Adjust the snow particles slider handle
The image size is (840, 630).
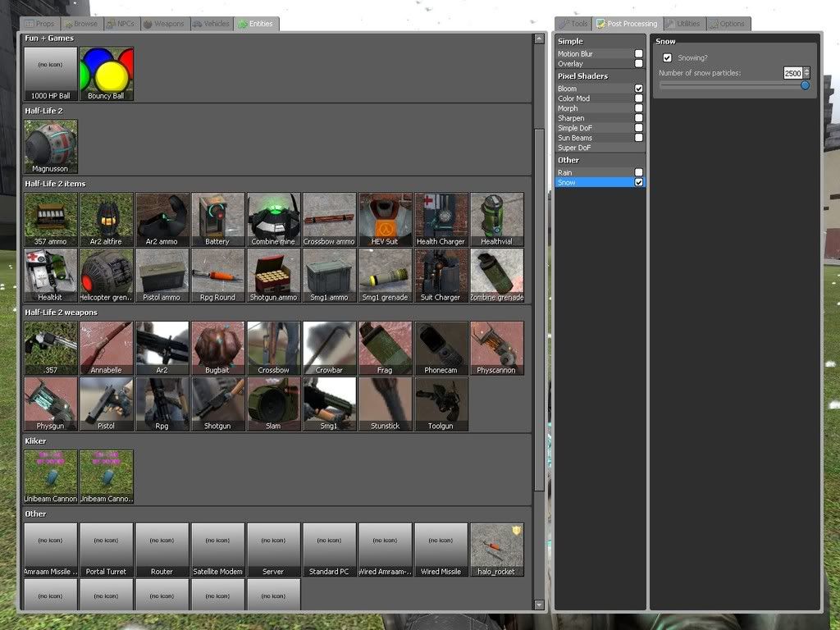tap(805, 85)
